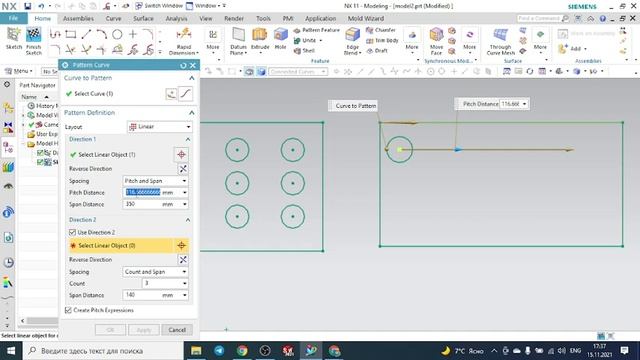The height and width of the screenshot is (360, 640).
Task: Click the Sketch tool icon
Action: point(13,35)
